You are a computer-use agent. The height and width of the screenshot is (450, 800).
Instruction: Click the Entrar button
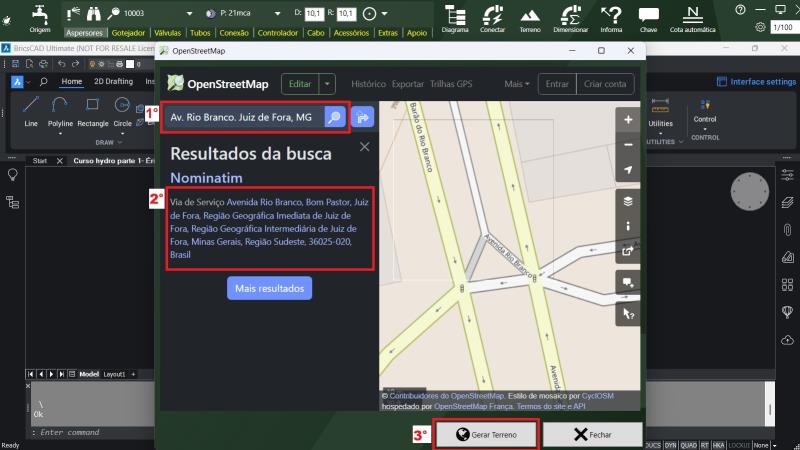pyautogui.click(x=557, y=84)
